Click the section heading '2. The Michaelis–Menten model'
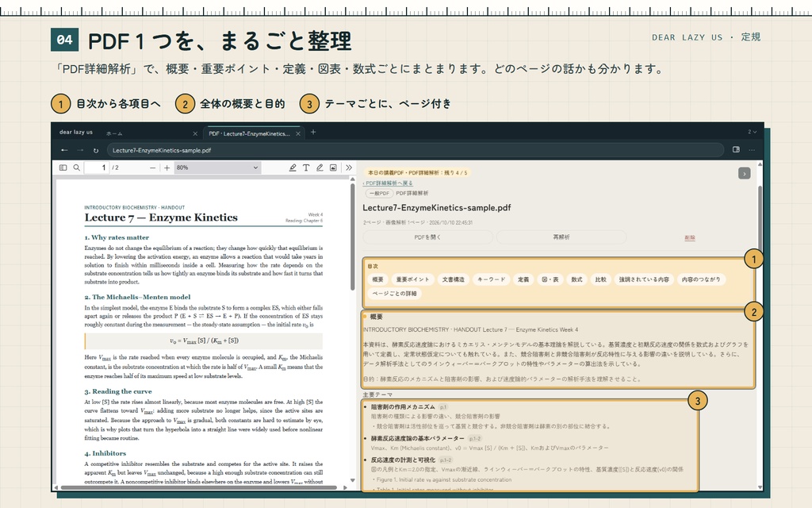The height and width of the screenshot is (508, 812). pos(137,297)
